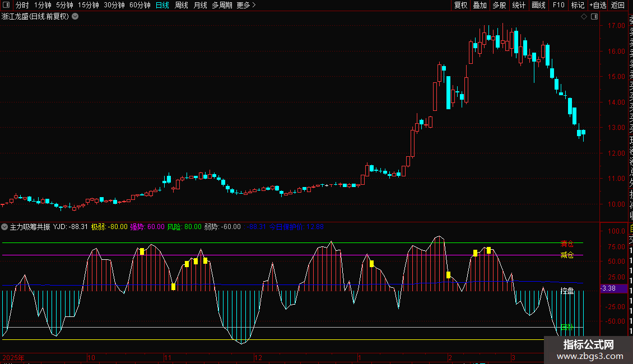This screenshot has width=633, height=364.
Task: Expand the 主力吸筹共振 indicator dropdown arrow
Action: 5,227
